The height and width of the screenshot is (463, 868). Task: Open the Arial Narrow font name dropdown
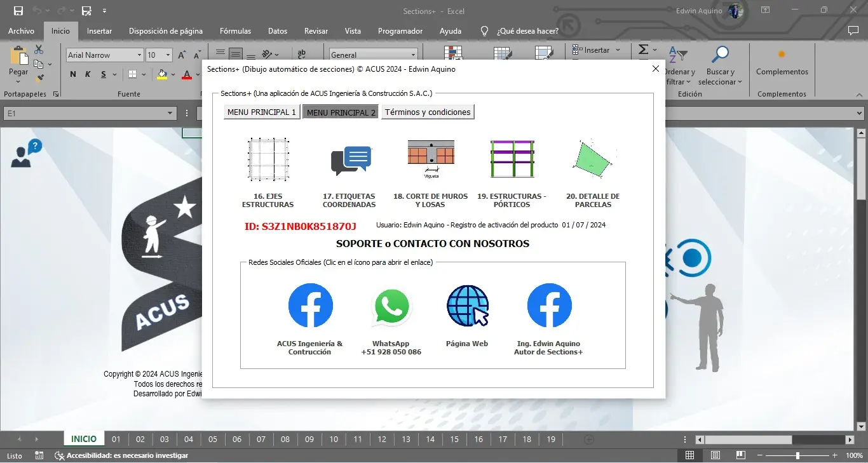[x=139, y=55]
